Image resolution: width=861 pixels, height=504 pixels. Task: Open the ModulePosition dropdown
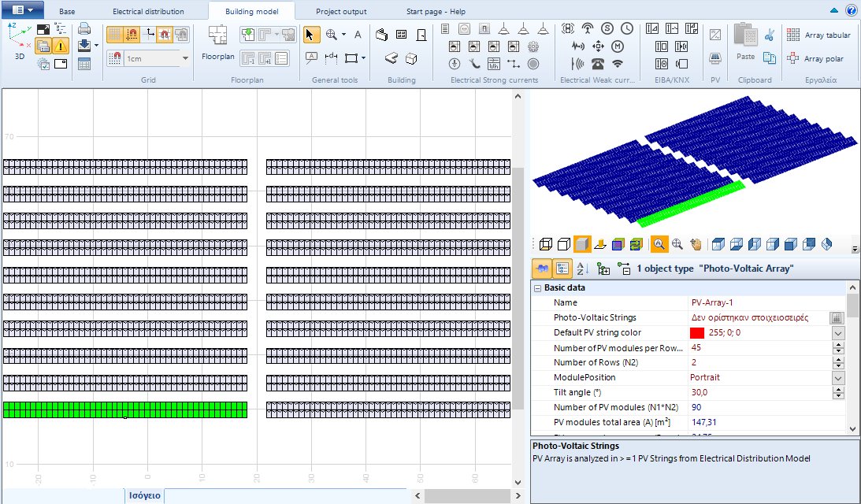click(838, 378)
